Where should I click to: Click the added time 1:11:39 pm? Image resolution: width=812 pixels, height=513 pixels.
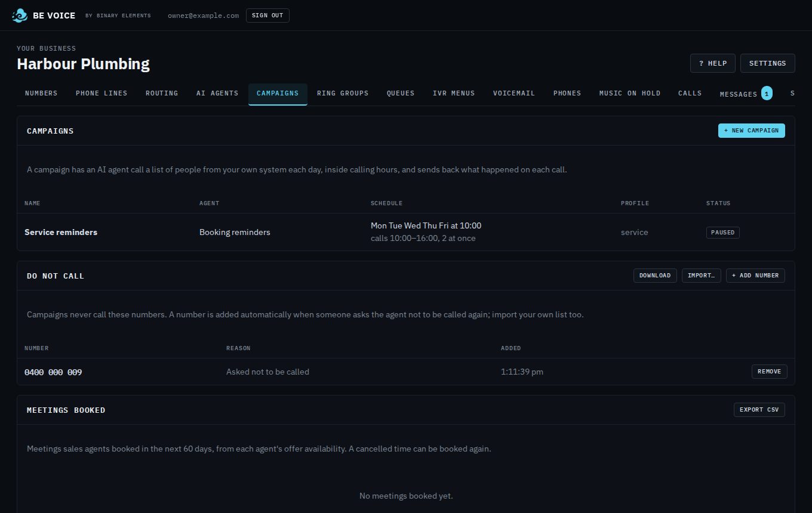(x=522, y=372)
